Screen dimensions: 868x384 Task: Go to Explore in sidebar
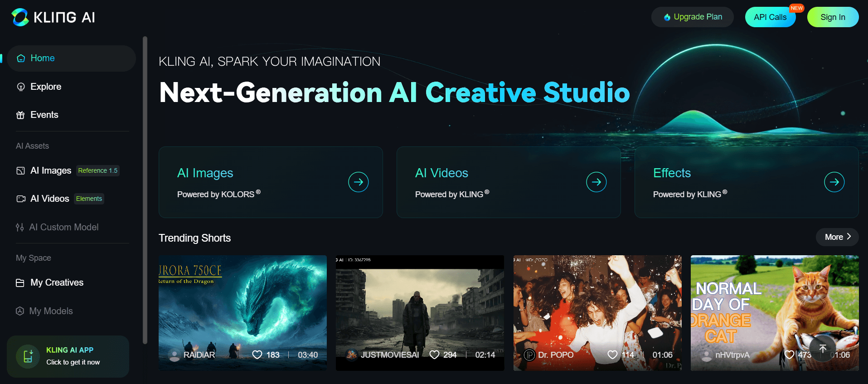point(45,87)
